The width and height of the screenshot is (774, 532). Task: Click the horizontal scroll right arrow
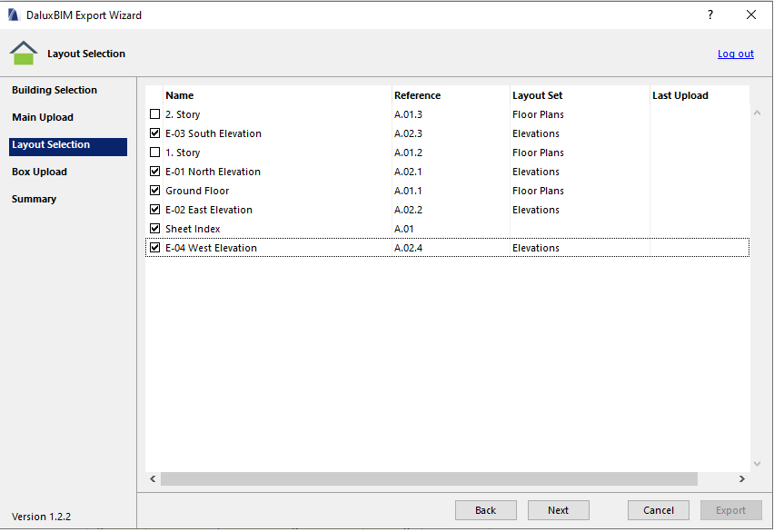point(741,479)
